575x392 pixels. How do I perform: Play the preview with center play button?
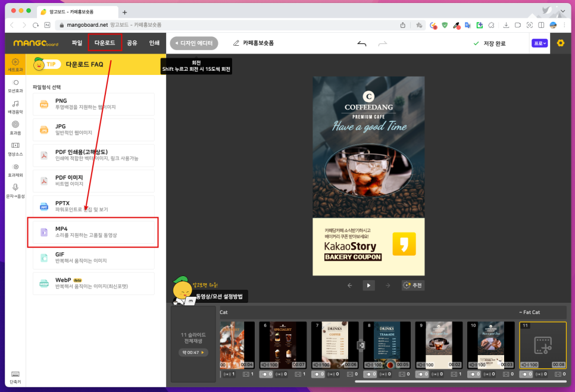pyautogui.click(x=368, y=286)
